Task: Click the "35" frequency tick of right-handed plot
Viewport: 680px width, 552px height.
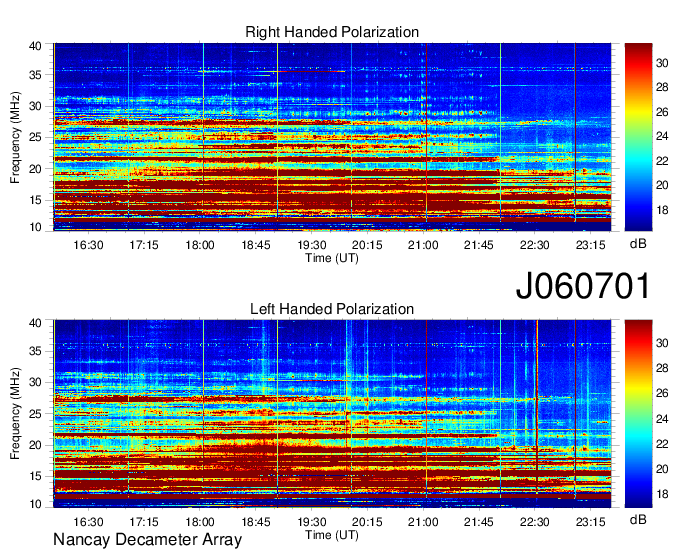Action: pyautogui.click(x=35, y=75)
